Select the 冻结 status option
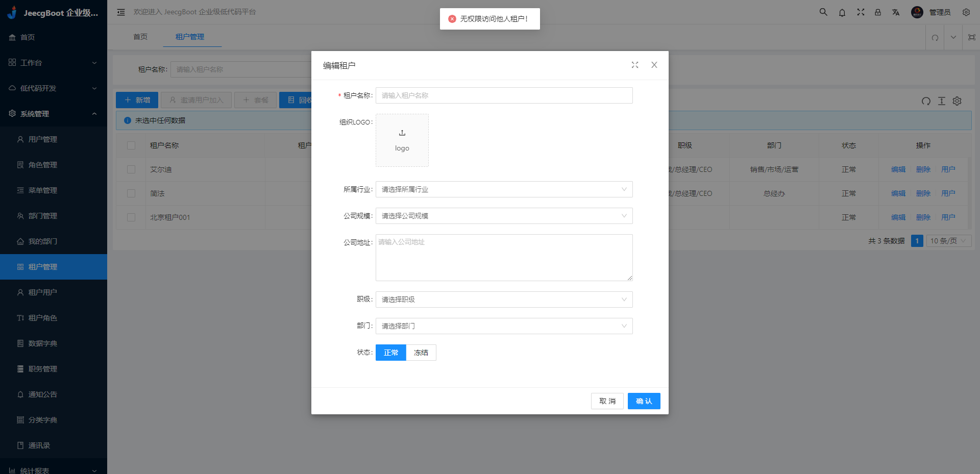The height and width of the screenshot is (474, 980). click(x=421, y=353)
